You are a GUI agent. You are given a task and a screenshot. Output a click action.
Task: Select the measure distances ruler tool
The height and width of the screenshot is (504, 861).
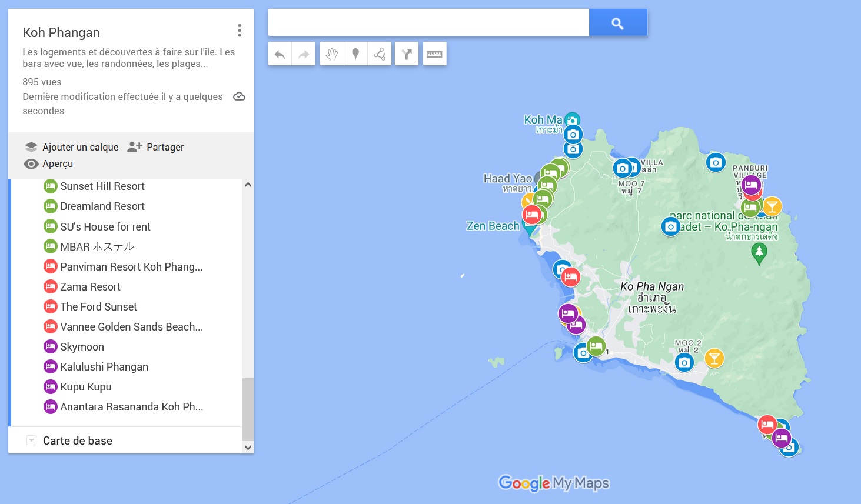[434, 54]
